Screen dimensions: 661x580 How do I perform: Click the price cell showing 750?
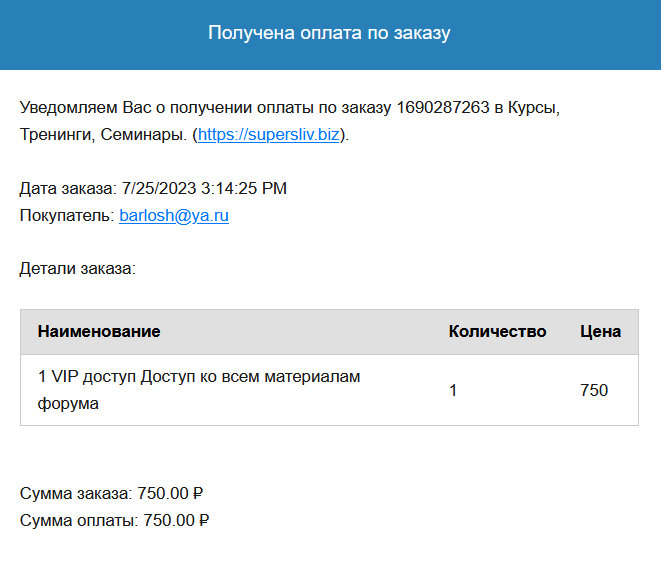(x=594, y=390)
